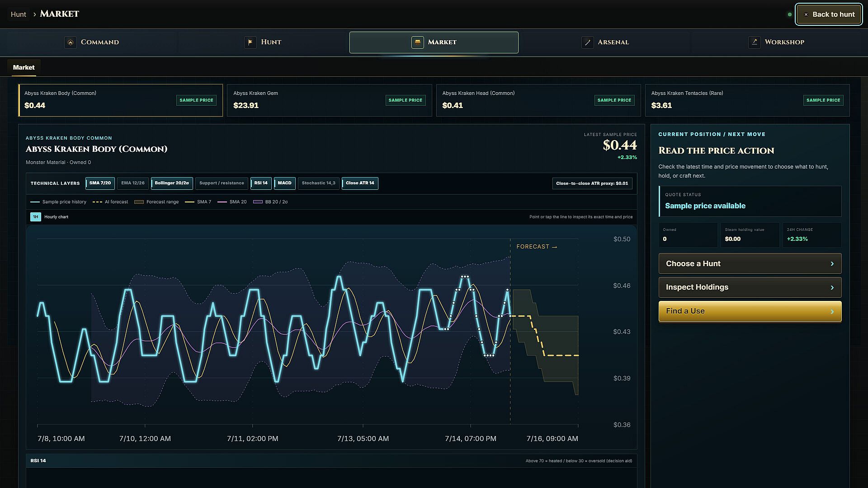Click the $3.61 Kraken Tentacles price
This screenshot has width=868, height=488.
click(661, 106)
